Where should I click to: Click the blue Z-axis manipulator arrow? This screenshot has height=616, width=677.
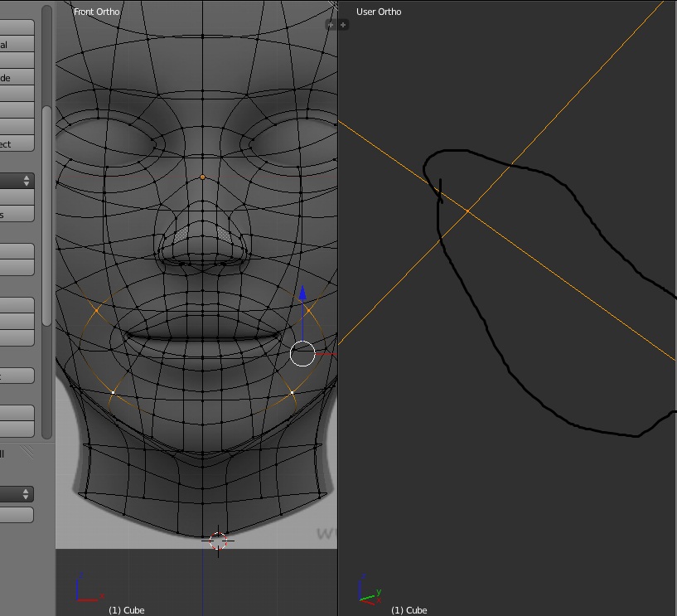pyautogui.click(x=302, y=293)
